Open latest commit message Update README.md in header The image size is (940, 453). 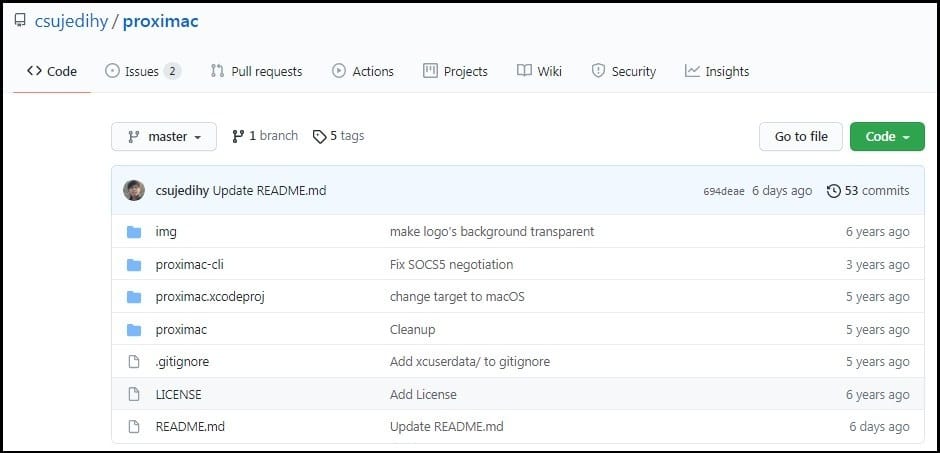[270, 191]
